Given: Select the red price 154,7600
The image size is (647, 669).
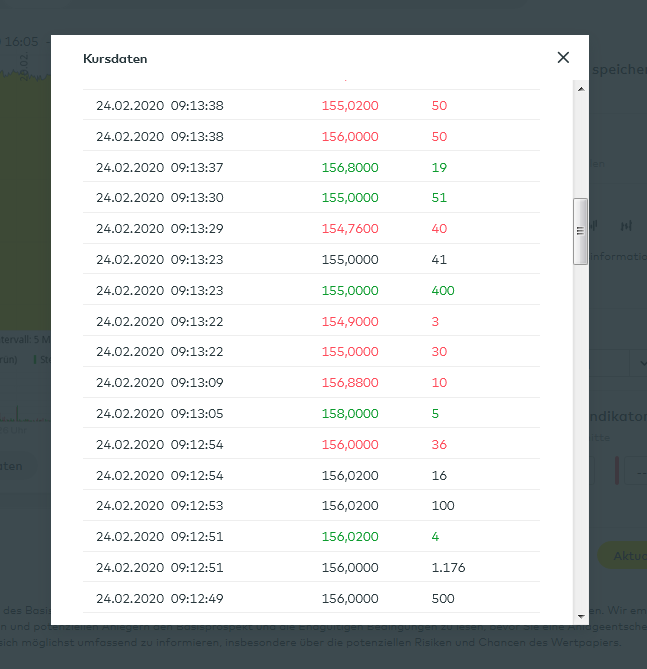Looking at the screenshot, I should (x=350, y=229).
